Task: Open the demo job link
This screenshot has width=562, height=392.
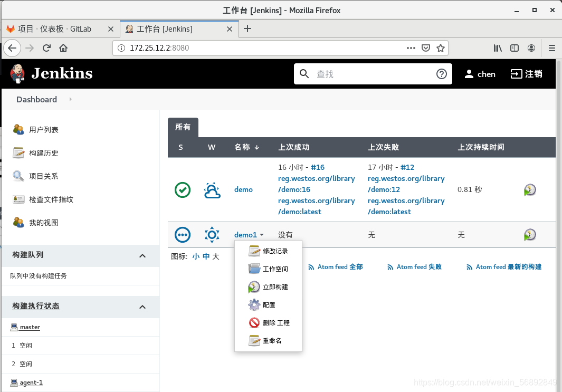Action: tap(243, 189)
